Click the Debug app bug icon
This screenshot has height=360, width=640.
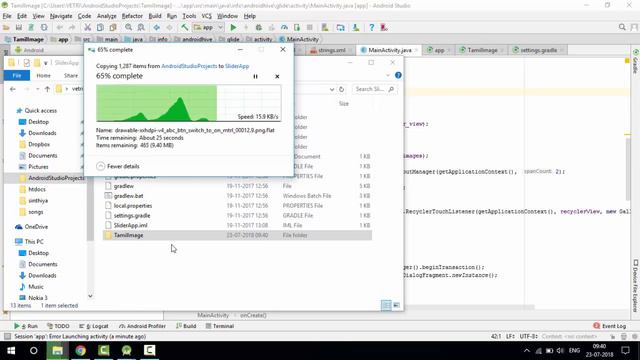[x=258, y=27]
